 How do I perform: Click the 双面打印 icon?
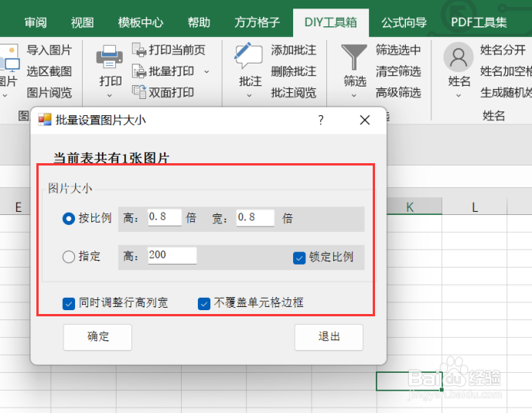click(138, 92)
